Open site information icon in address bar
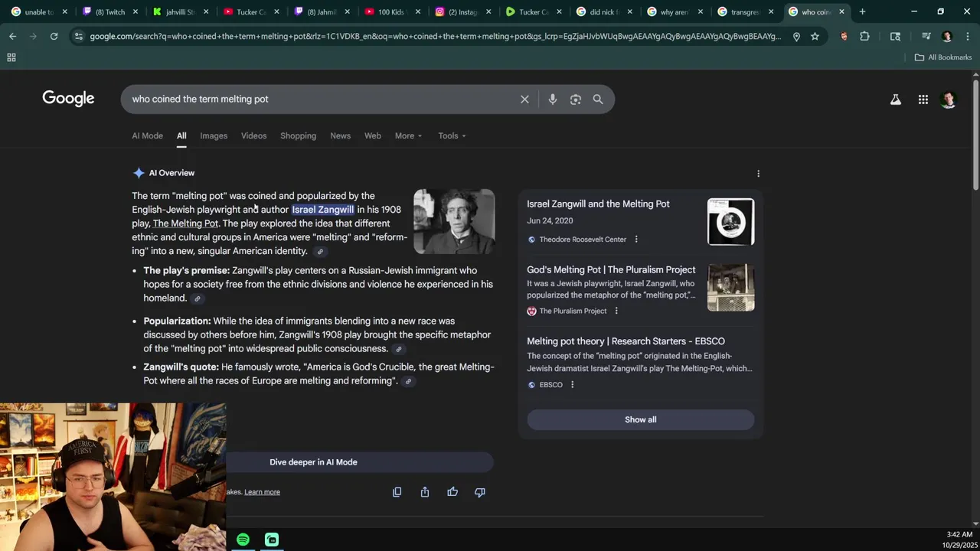This screenshot has width=980, height=551. pyautogui.click(x=78, y=36)
